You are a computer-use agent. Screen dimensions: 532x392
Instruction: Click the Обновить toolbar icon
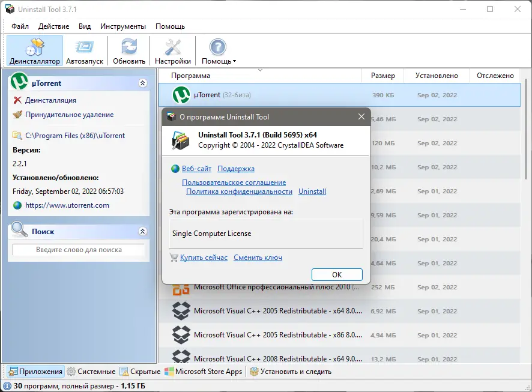click(x=129, y=47)
